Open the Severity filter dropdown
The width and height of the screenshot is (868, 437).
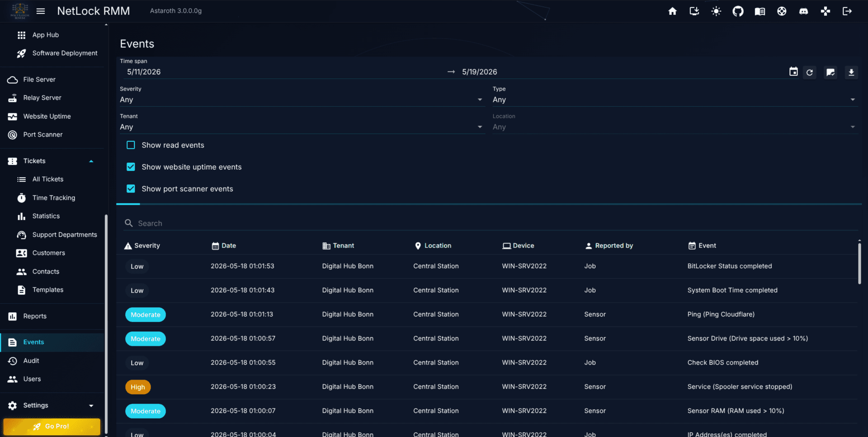[302, 99]
